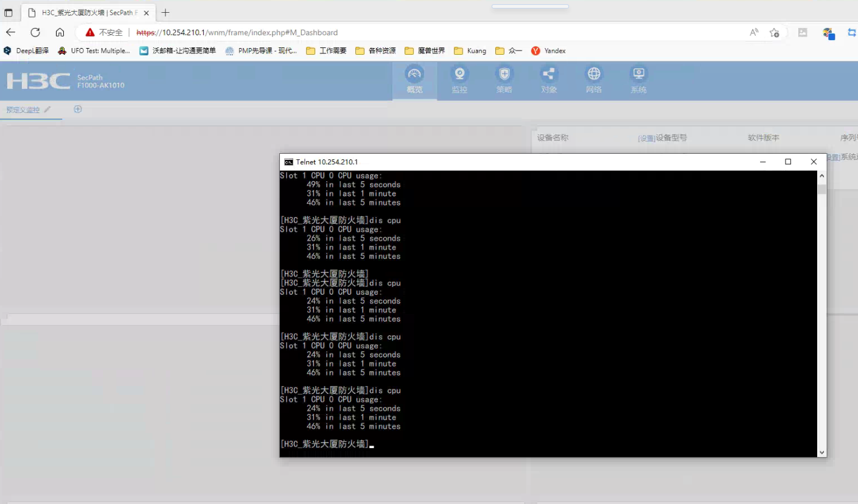The height and width of the screenshot is (504, 858).
Task: Open the 策略 policy nav icon
Action: pos(504,80)
